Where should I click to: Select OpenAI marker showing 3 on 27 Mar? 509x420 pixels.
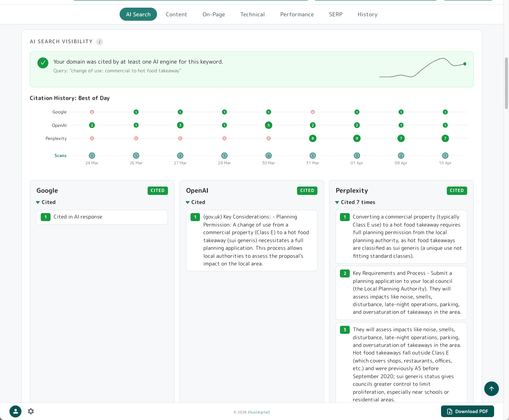pos(180,125)
